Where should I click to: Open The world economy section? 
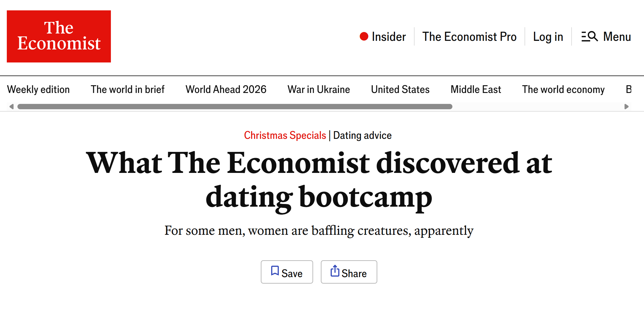(x=563, y=89)
